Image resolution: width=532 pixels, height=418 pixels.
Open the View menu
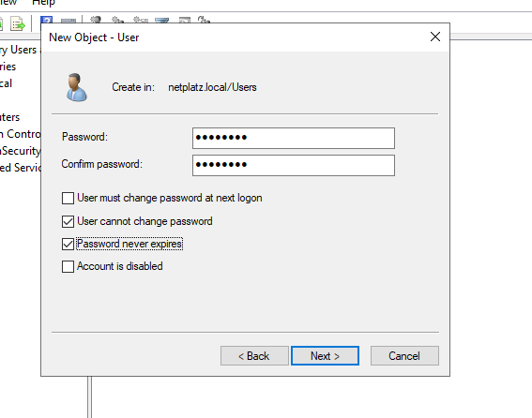click(x=8, y=3)
